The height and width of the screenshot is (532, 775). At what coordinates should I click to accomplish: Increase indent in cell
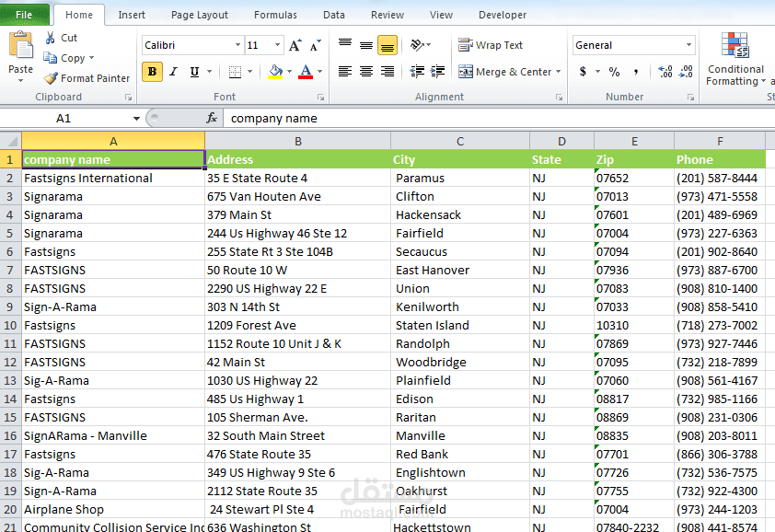(x=437, y=72)
